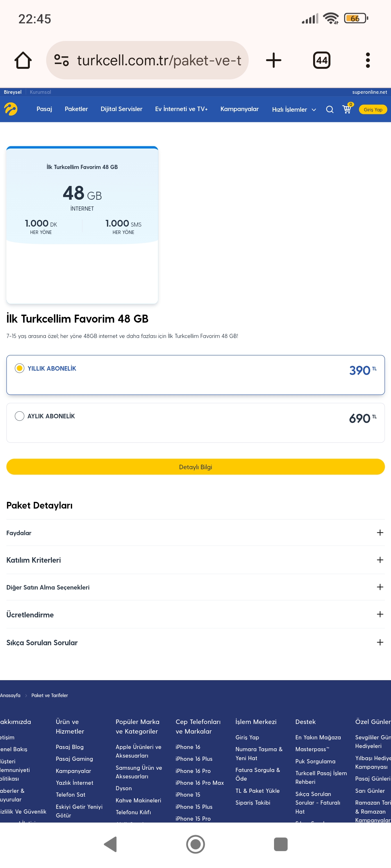Viewport: 391px width, 868px height.
Task: Open the tab switcher showing 44
Action: coord(321,60)
